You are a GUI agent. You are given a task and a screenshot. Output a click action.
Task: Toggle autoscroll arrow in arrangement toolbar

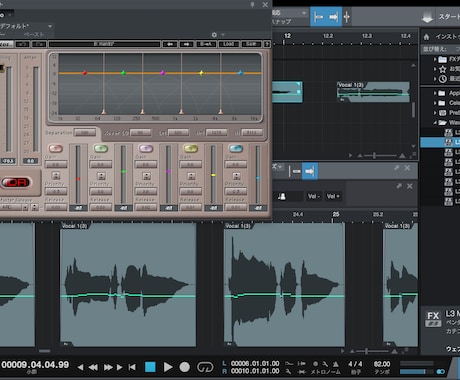[333, 17]
